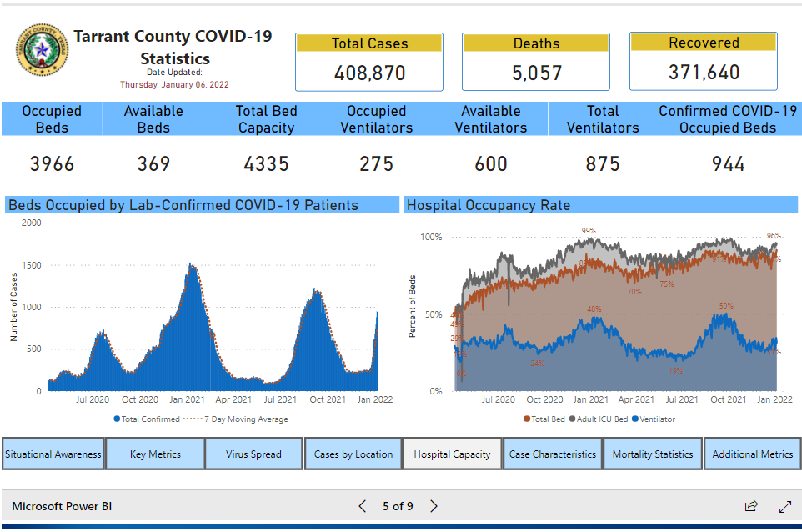Click the share icon in Power BI footer

pos(751,506)
